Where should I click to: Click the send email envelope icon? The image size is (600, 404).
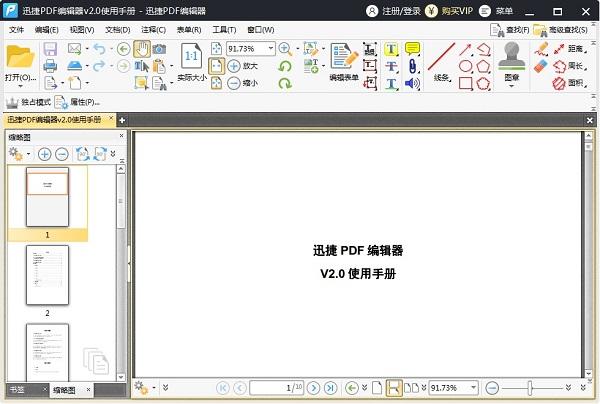(74, 49)
